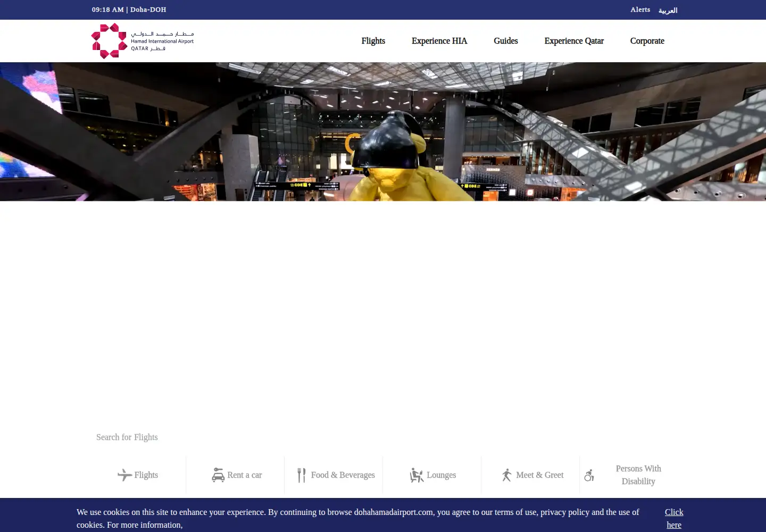Click the lounge seat icon

point(417,475)
